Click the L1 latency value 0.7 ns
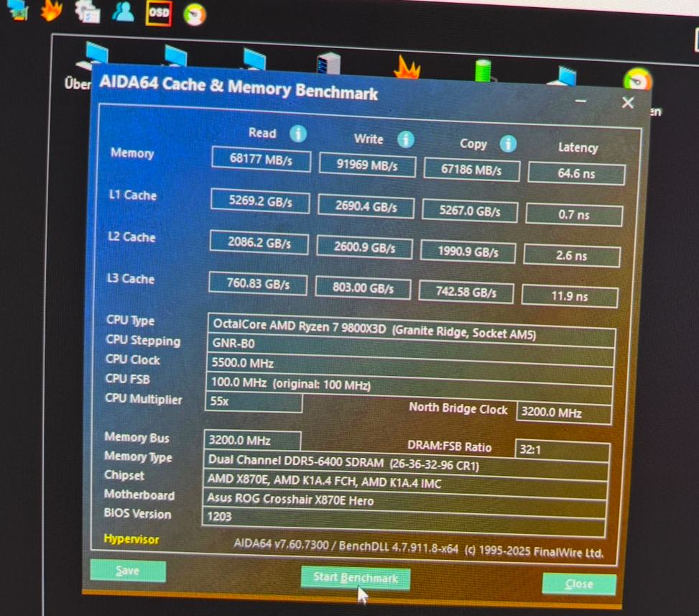 [574, 215]
